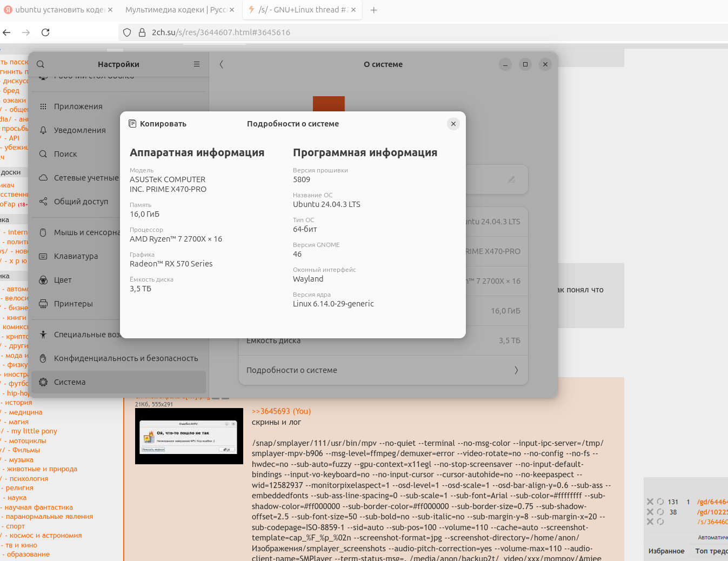Image resolution: width=728 pixels, height=561 pixels.
Task: Close the 'Подробности о системе' dialog
Action: (x=453, y=124)
